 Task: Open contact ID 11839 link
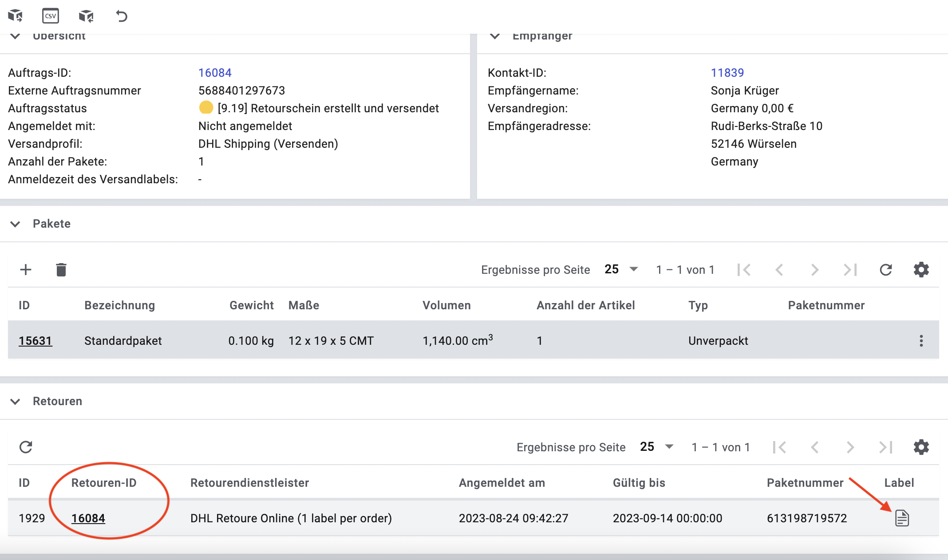727,73
